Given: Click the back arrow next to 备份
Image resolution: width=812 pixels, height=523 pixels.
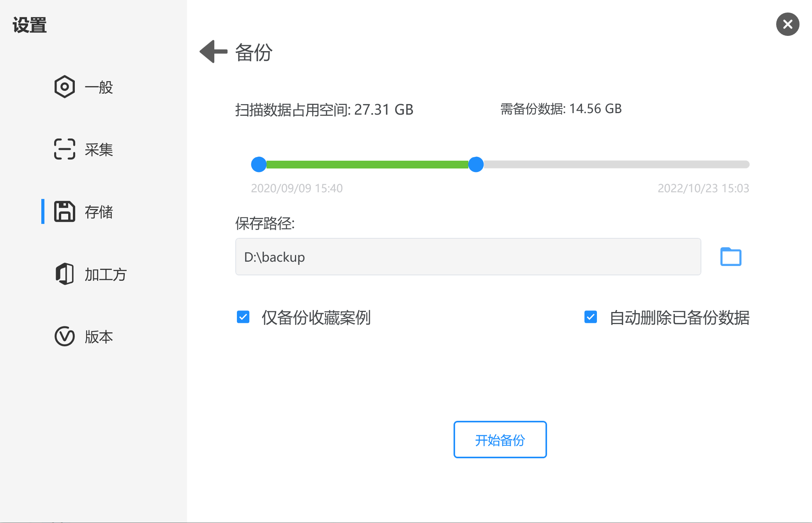Looking at the screenshot, I should pyautogui.click(x=214, y=51).
